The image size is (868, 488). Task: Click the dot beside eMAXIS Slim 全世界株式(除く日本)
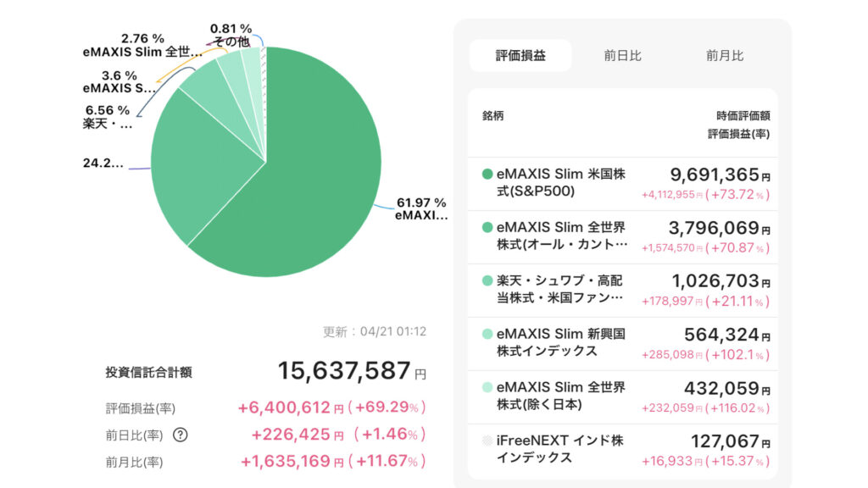click(x=487, y=388)
